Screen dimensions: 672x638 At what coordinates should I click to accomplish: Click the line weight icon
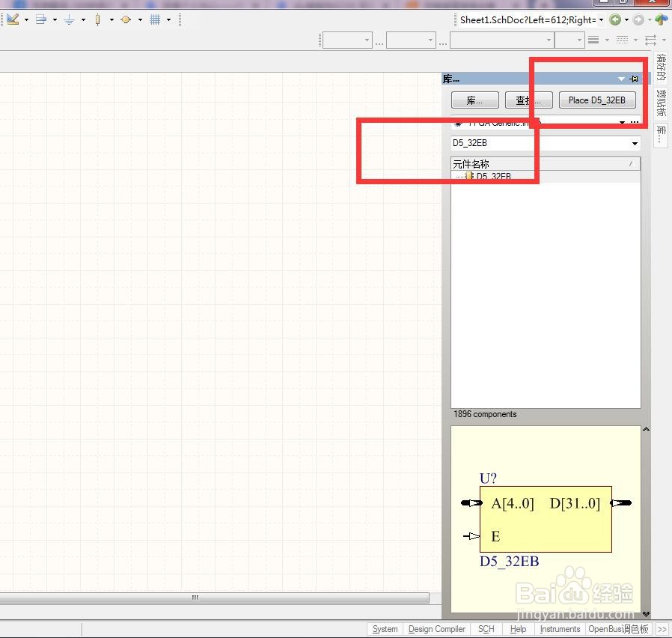(x=593, y=40)
